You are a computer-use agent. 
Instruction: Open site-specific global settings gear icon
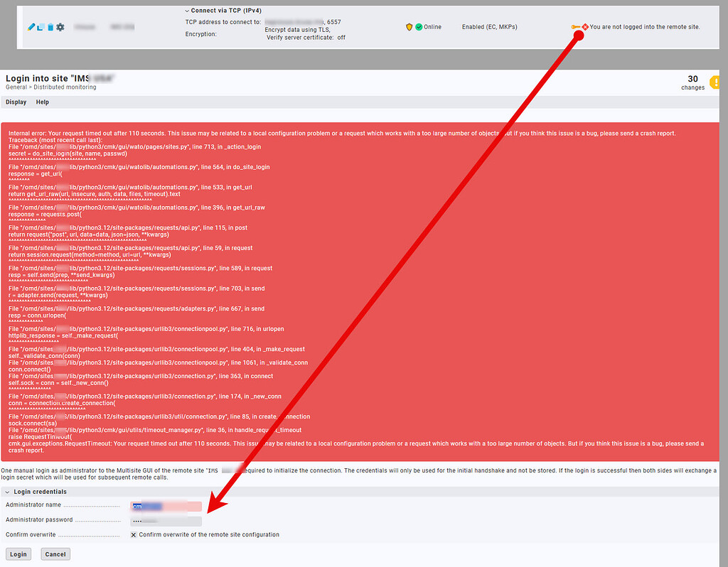60,27
